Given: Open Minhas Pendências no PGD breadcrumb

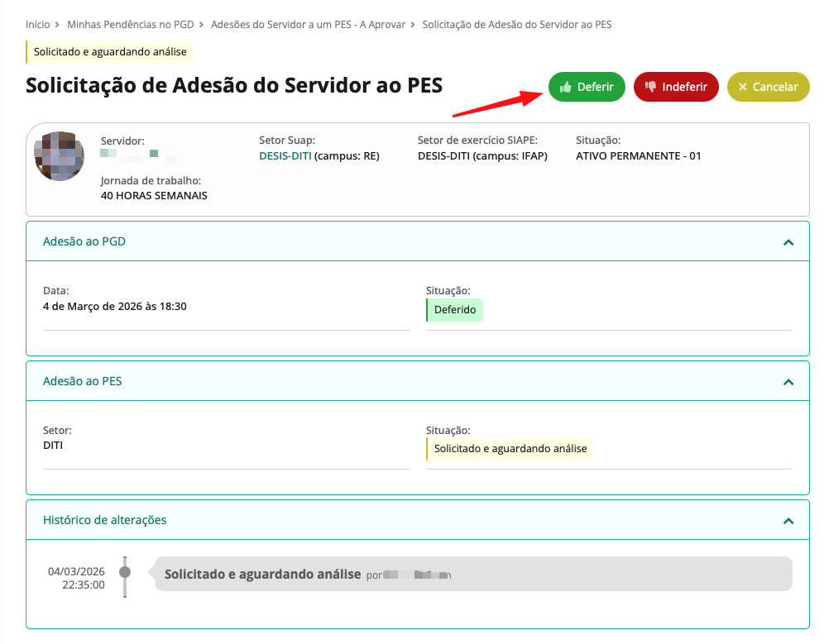Looking at the screenshot, I should point(130,25).
